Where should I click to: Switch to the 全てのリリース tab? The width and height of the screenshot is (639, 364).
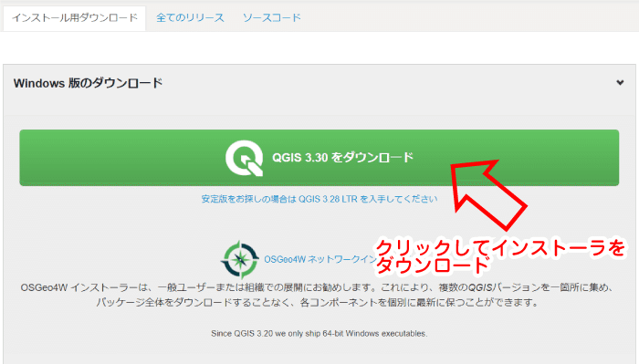[190, 18]
